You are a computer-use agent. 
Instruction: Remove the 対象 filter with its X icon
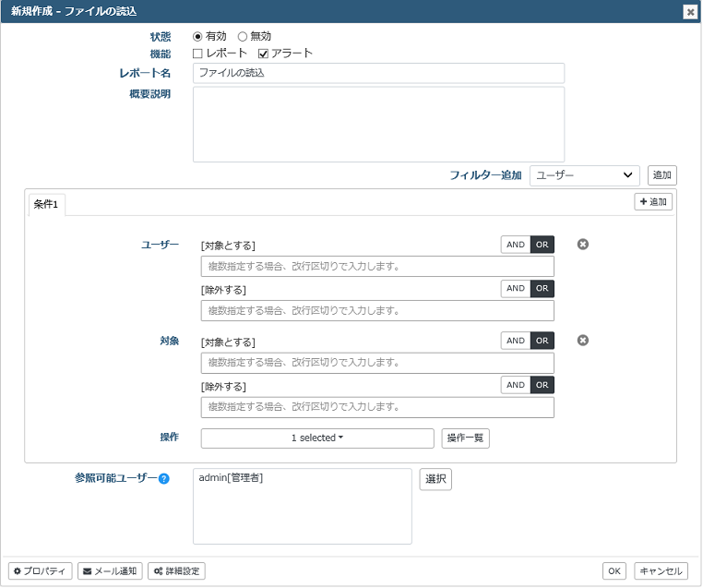click(582, 341)
